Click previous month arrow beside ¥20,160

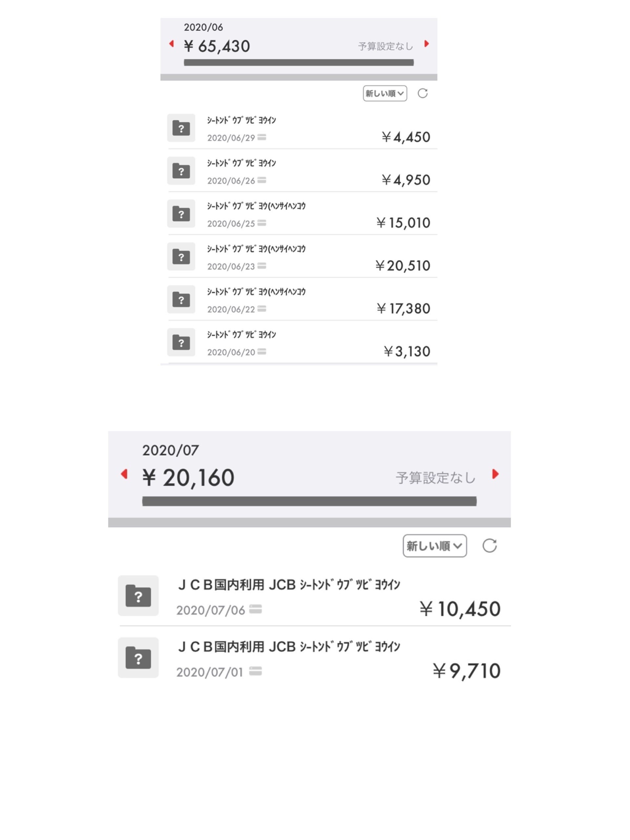tap(124, 474)
